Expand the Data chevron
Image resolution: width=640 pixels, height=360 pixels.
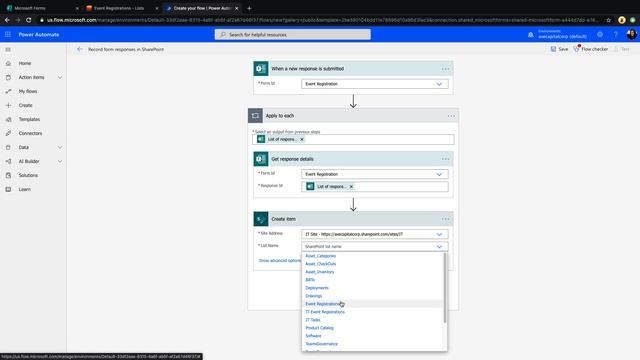pos(60,147)
